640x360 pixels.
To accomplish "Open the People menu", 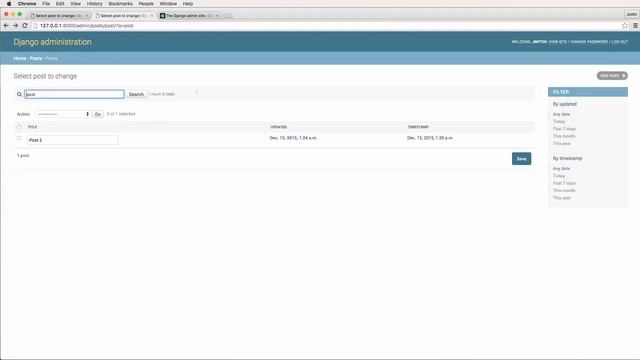I will (x=146, y=4).
